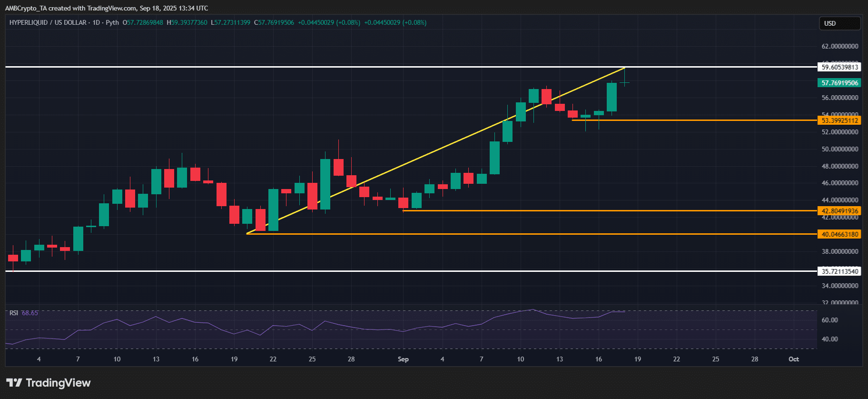Select the 1D interval label in header
Viewport: 868px width, 399px height.
96,22
